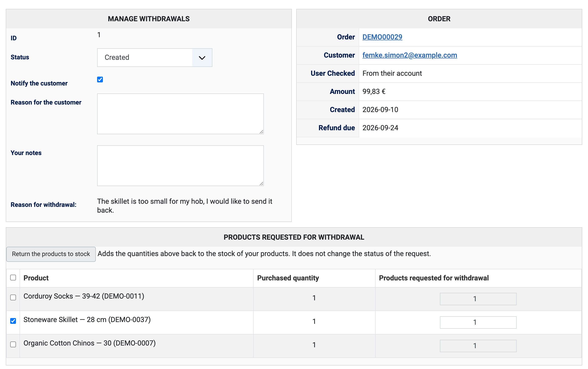Click withdrawal quantity field for Corduroy Socks

pyautogui.click(x=478, y=299)
